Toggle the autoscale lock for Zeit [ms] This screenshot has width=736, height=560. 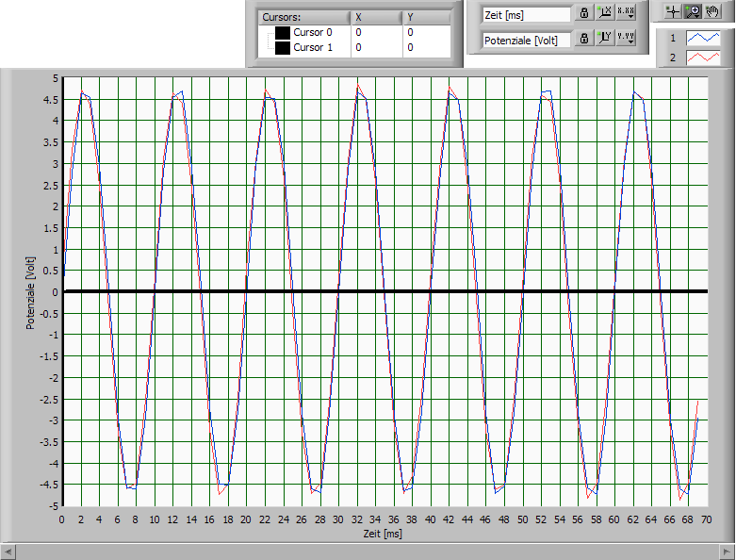tap(584, 12)
